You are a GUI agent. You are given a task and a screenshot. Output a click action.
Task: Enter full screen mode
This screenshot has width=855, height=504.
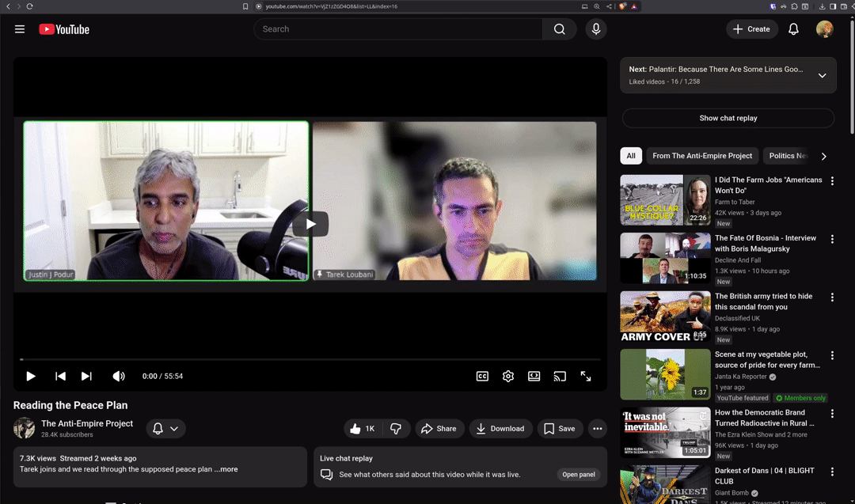586,377
